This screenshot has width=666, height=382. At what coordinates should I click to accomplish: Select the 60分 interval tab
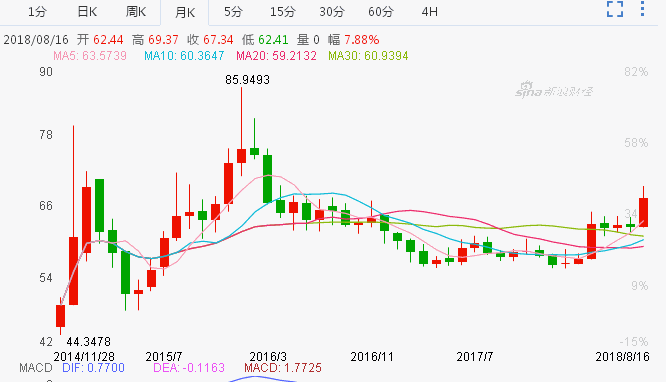[381, 12]
